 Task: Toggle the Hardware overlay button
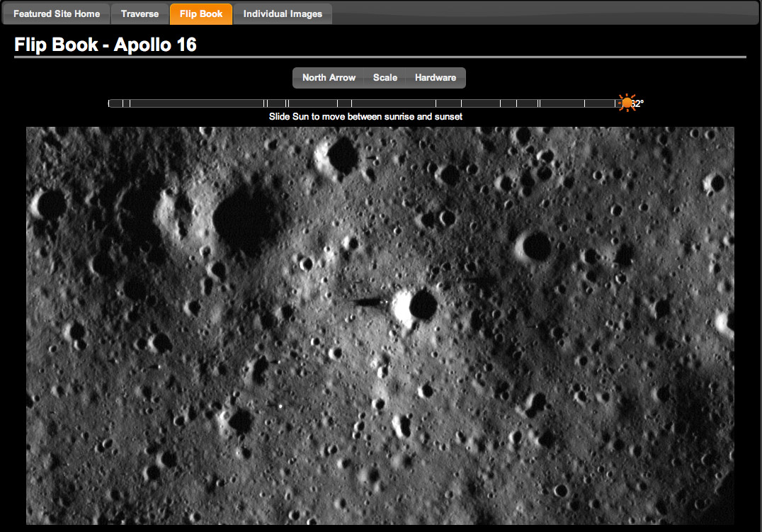click(x=436, y=78)
